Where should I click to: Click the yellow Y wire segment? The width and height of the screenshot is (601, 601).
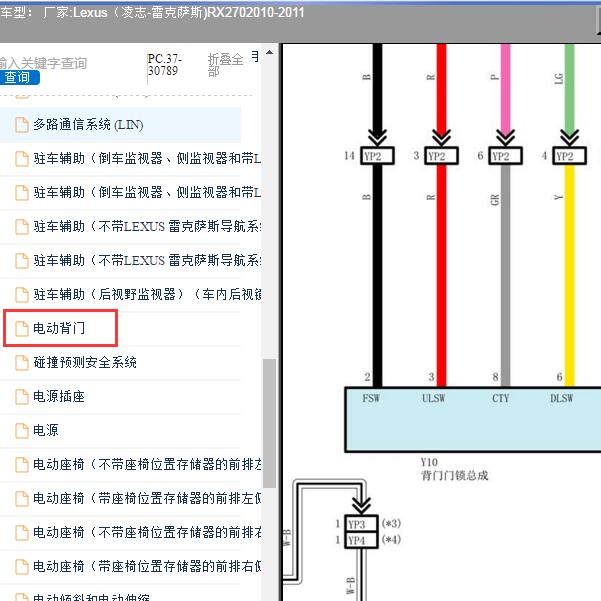[x=569, y=276]
